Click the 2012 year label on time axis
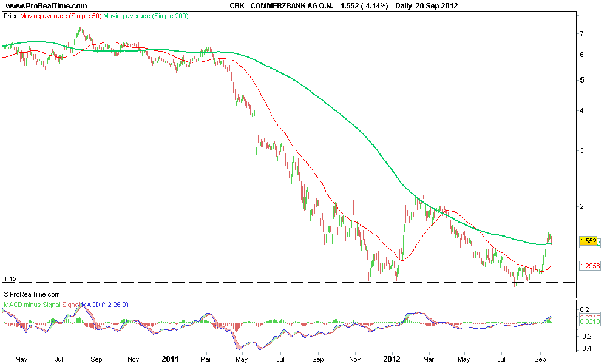Image resolution: width=607 pixels, height=364 pixels. click(x=392, y=359)
